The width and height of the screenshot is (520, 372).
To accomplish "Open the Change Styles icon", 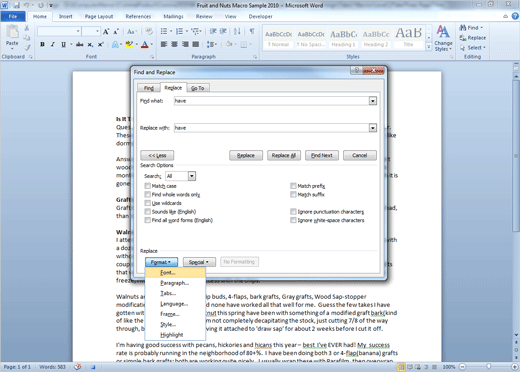I will [x=443, y=38].
